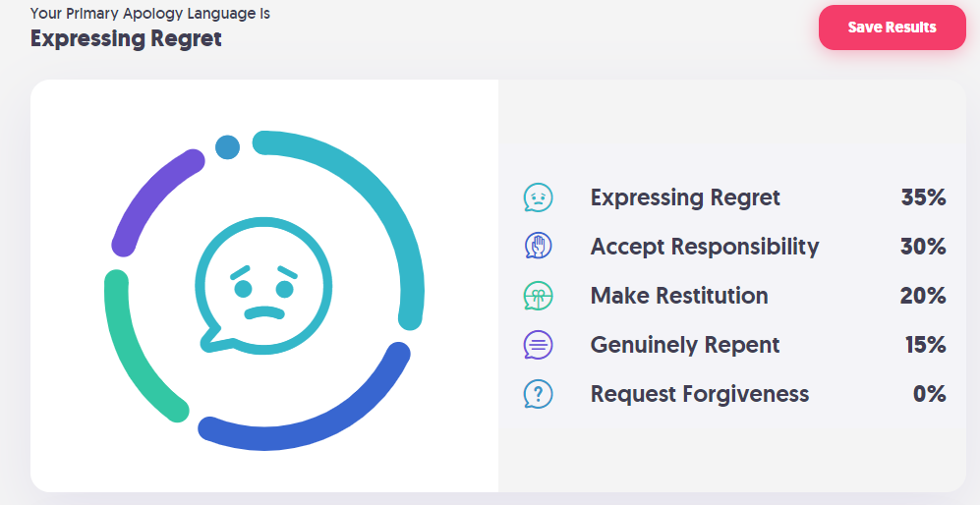Screen dimensions: 980x505
Task: Open the Accept Responsibility result label
Action: [705, 247]
